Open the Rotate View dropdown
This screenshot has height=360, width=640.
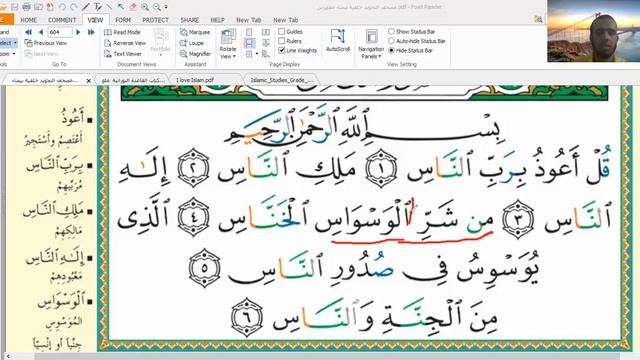228,44
